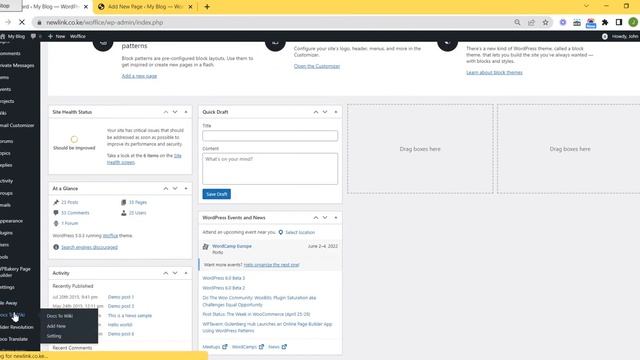Open the Users count link
Screen dimensions: 640x360
[137, 213]
